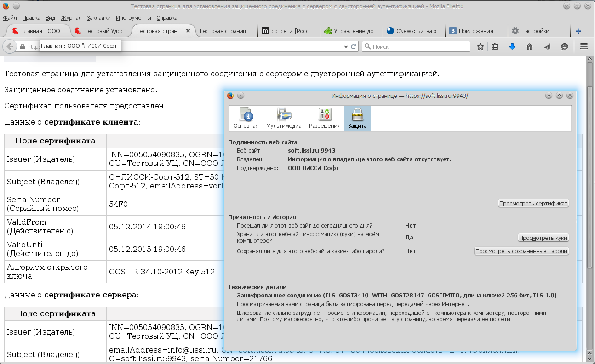Click the Просмотреть сертификат button
This screenshot has width=595, height=364.
pos(533,204)
